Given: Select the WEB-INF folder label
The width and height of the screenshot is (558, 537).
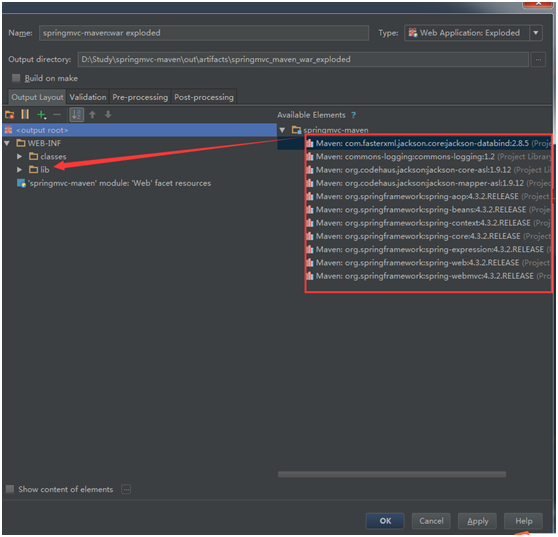Looking at the screenshot, I should click(x=44, y=143).
